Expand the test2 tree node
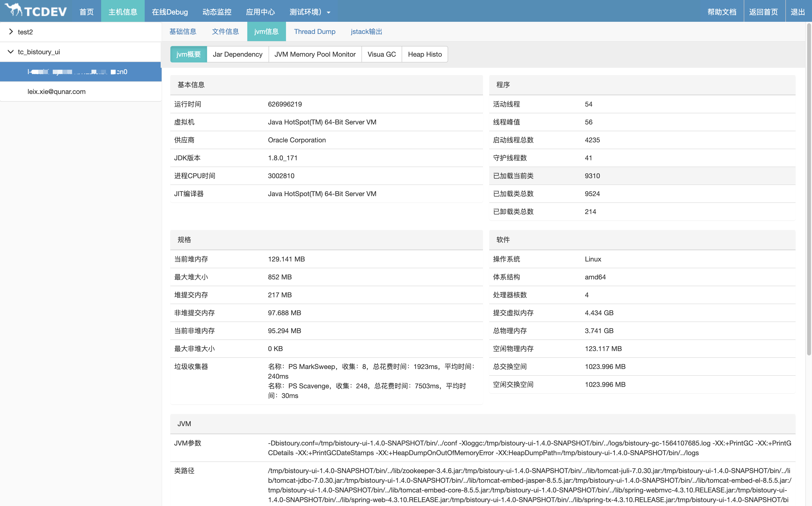The width and height of the screenshot is (812, 506). [x=11, y=32]
